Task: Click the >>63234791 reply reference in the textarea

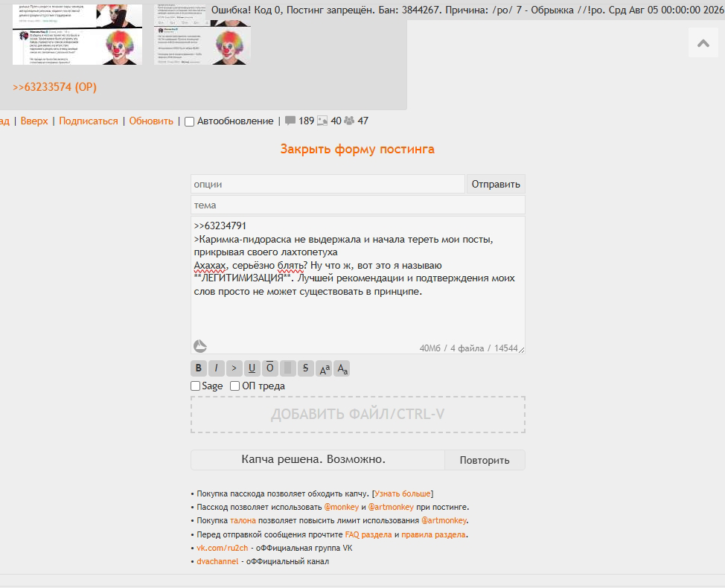Action: coord(220,226)
